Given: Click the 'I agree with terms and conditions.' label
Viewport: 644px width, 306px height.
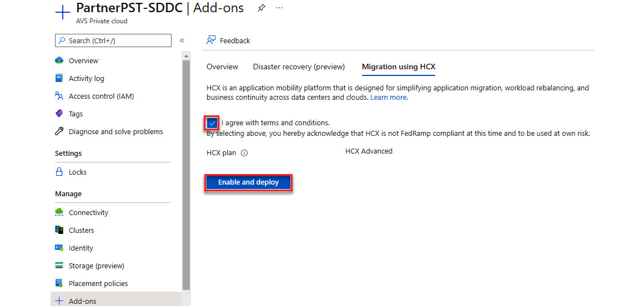Looking at the screenshot, I should click(x=275, y=123).
